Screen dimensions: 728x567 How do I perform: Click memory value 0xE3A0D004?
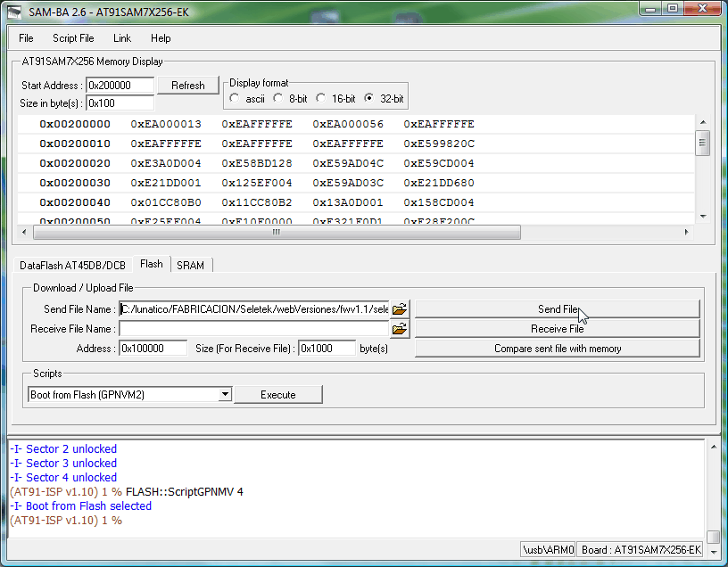[x=166, y=163]
